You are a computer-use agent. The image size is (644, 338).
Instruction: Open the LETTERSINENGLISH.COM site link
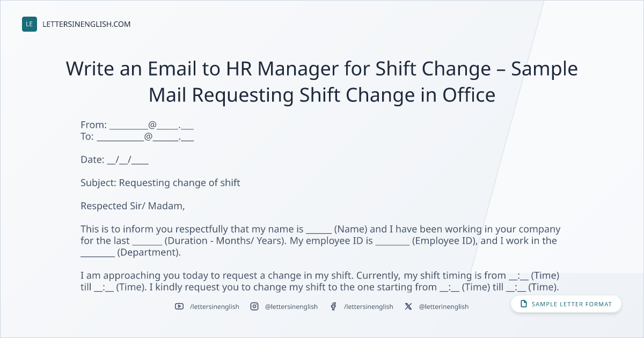[86, 24]
